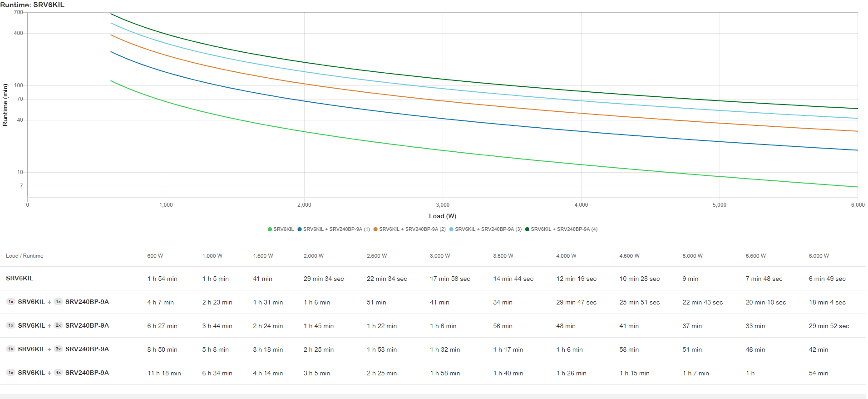The height and width of the screenshot is (399, 868).
Task: Click the 3x quantity badge
Action: coord(58,349)
